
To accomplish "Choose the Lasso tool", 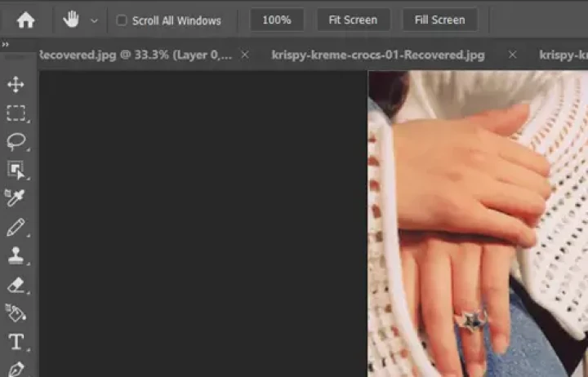I will [16, 142].
